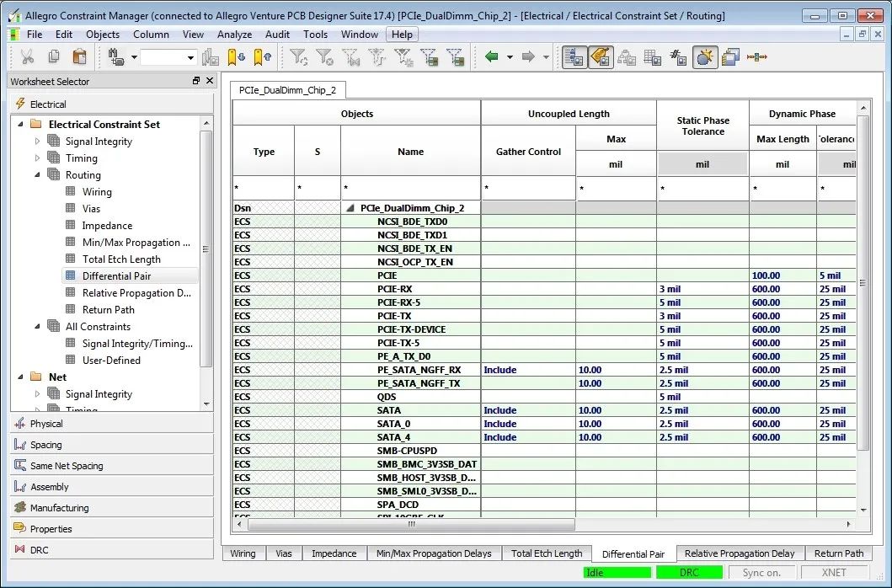This screenshot has height=588, width=892.
Task: Float the Worksheet Selector panel
Action: (196, 81)
